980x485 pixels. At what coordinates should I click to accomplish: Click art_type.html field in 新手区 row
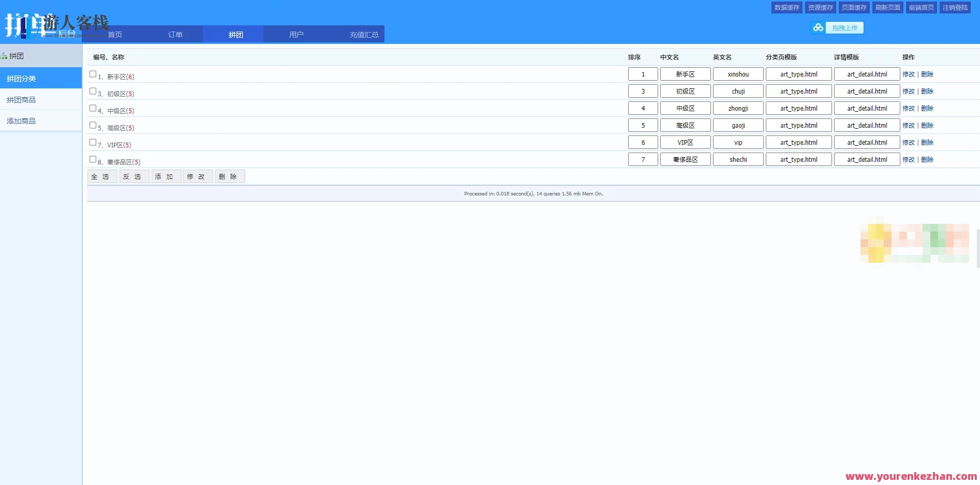click(x=799, y=74)
